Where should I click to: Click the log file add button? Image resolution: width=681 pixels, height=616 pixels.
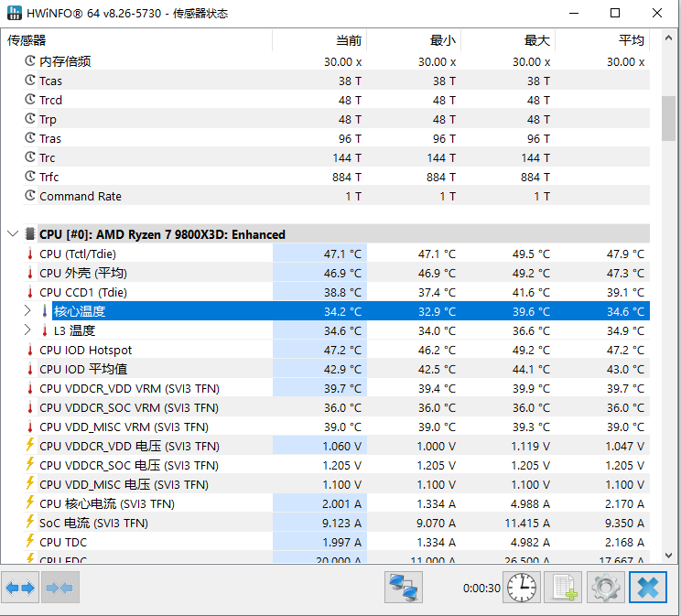tap(564, 588)
